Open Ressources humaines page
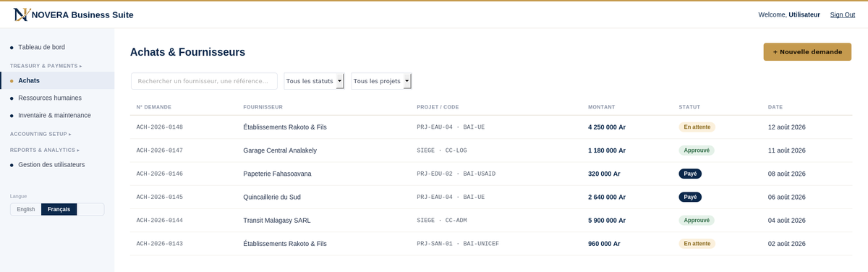Screen dimensions: 868x272 (x=50, y=98)
